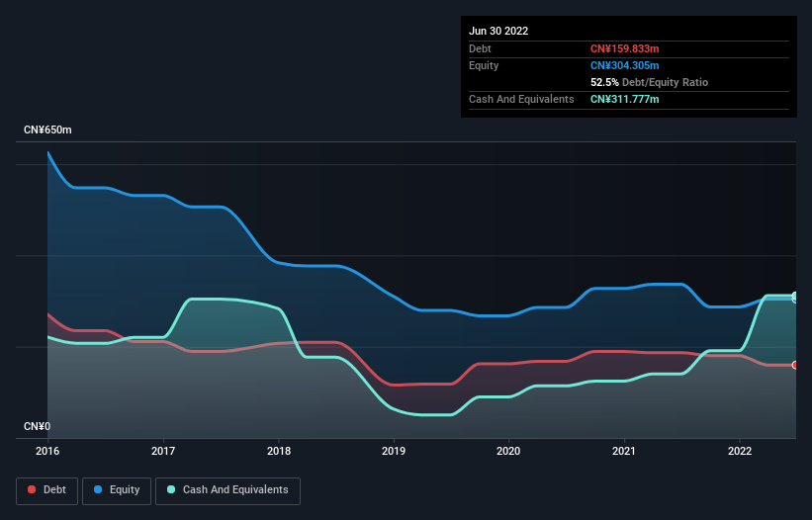Click the Jun 30 2022 tooltip date
The image size is (812, 520).
[498, 31]
